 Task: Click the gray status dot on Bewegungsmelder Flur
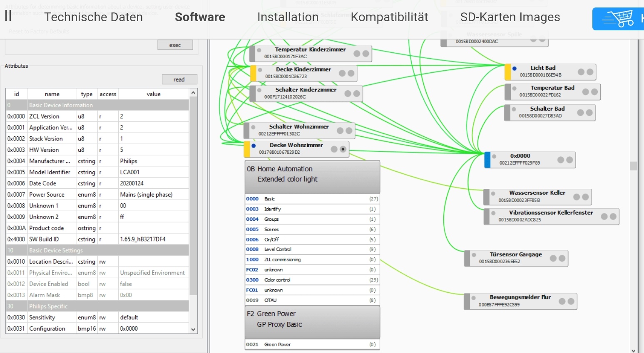click(x=474, y=298)
